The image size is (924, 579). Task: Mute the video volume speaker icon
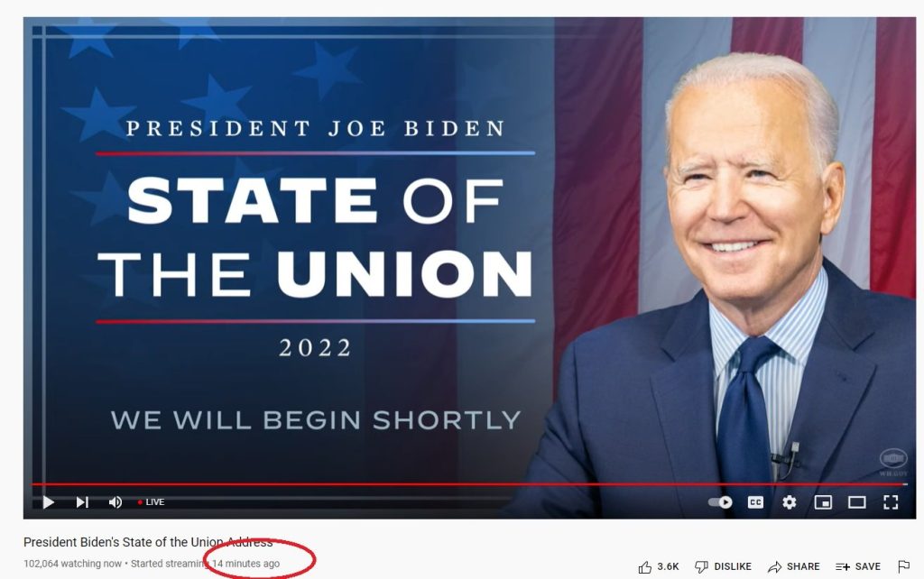(115, 501)
